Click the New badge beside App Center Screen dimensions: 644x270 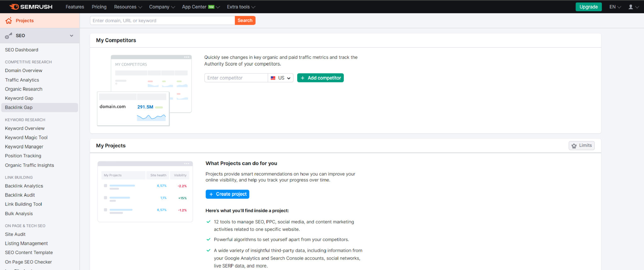click(211, 7)
